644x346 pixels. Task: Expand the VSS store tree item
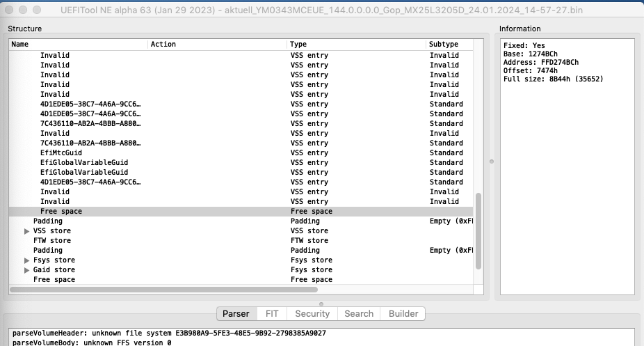26,231
